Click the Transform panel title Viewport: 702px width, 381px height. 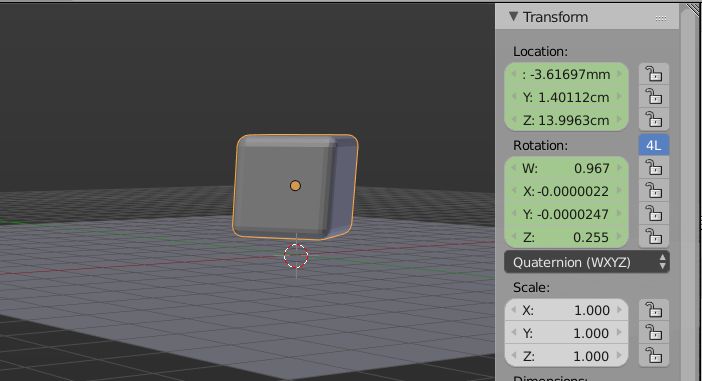click(555, 17)
